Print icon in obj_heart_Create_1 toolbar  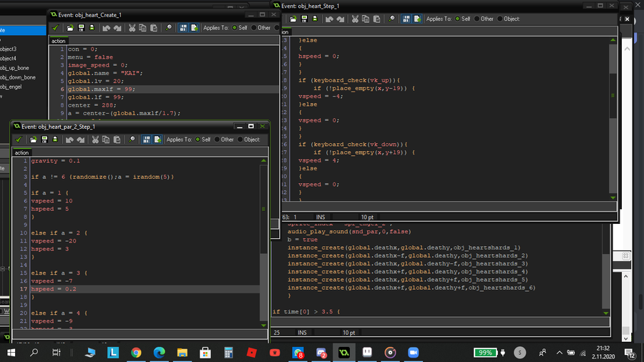point(92,28)
